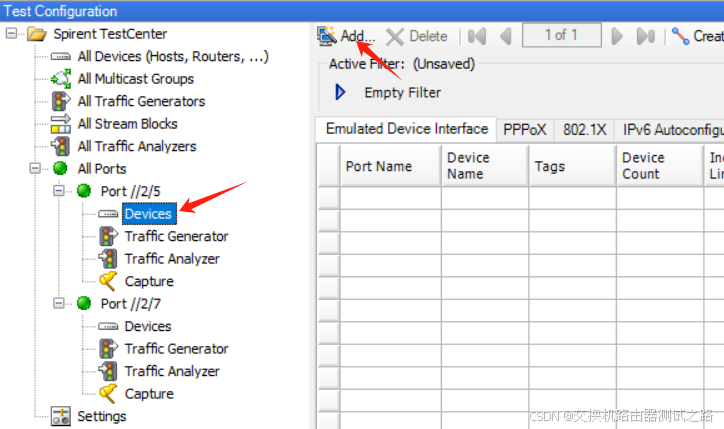Switch to Emulated Device Interface tab
Viewport: 724px width, 429px height.
point(407,129)
